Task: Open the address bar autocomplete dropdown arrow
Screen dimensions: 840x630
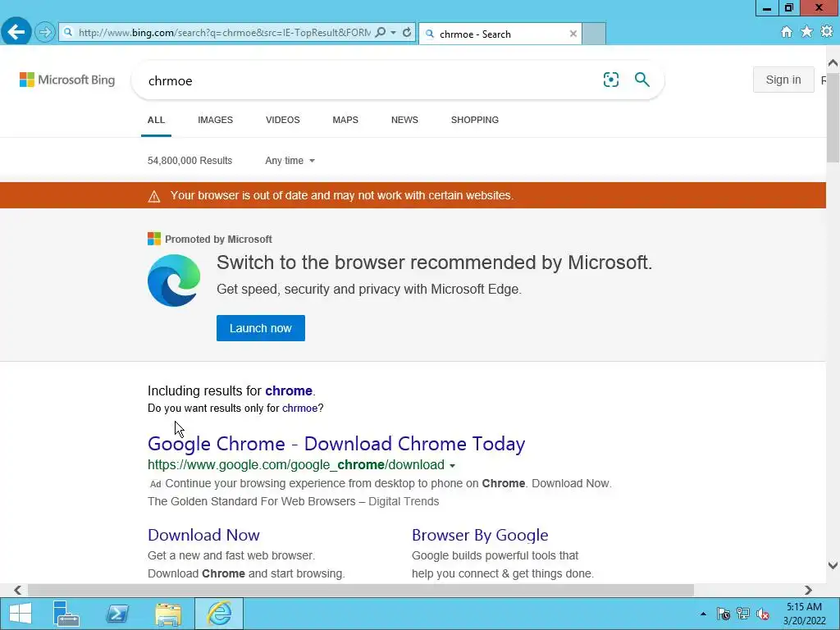Action: 394,33
